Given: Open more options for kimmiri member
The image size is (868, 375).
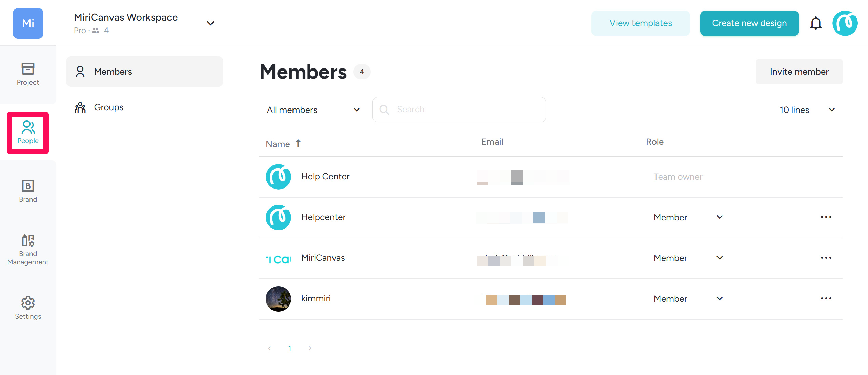Looking at the screenshot, I should tap(826, 298).
